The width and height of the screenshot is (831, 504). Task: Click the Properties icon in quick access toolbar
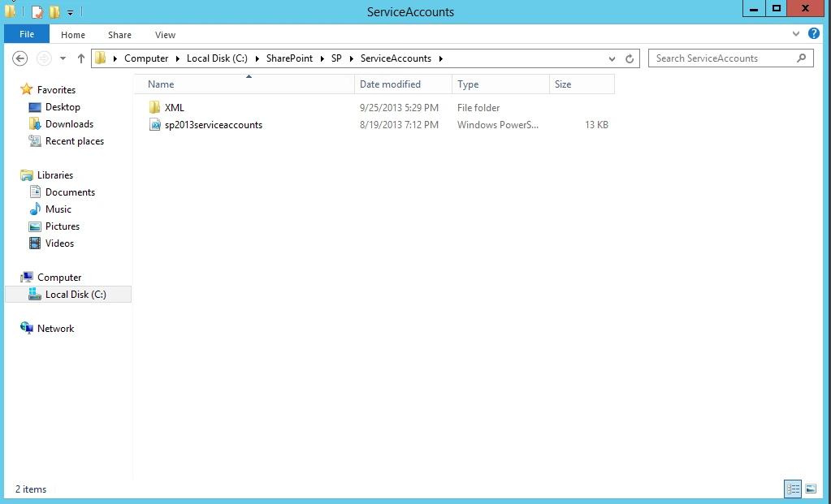point(37,11)
